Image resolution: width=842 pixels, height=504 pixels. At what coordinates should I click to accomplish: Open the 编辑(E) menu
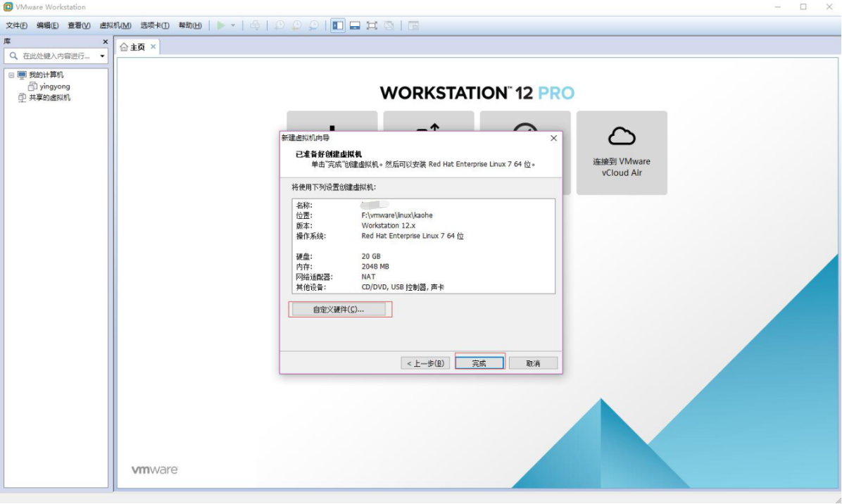click(48, 25)
